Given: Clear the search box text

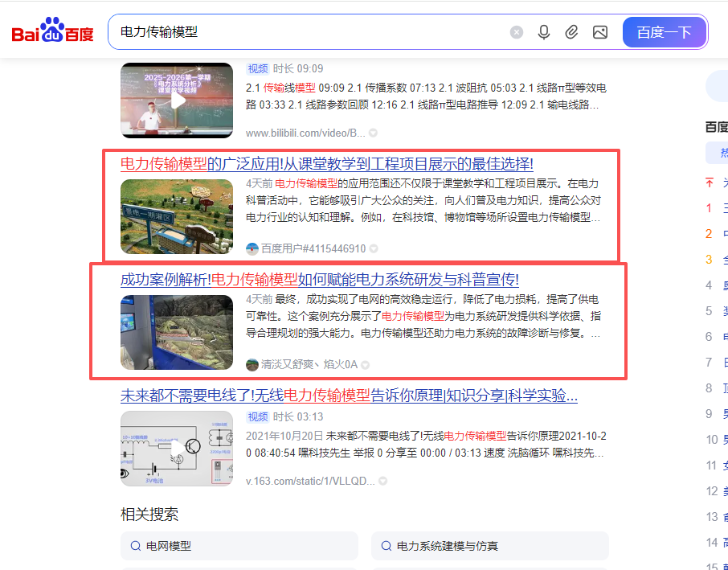Looking at the screenshot, I should point(517,32).
